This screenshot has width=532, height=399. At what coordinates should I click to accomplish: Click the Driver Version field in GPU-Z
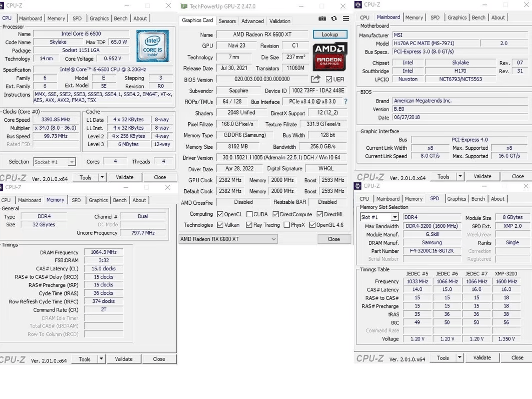click(x=282, y=157)
